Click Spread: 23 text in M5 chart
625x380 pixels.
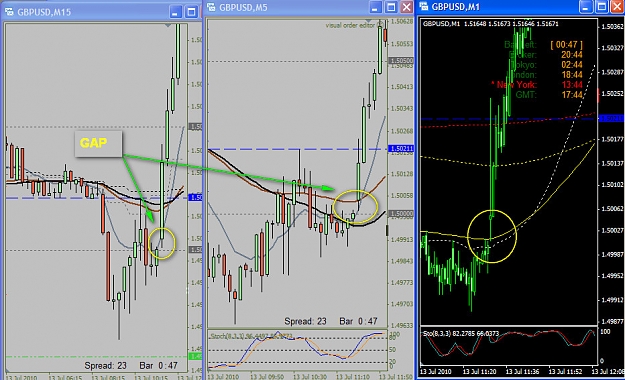tap(305, 321)
